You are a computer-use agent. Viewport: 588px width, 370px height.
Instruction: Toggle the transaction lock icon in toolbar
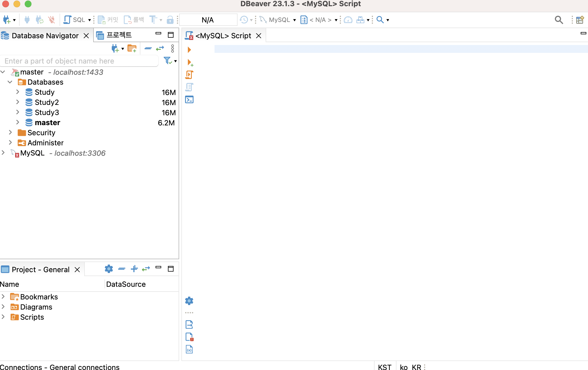tap(170, 20)
